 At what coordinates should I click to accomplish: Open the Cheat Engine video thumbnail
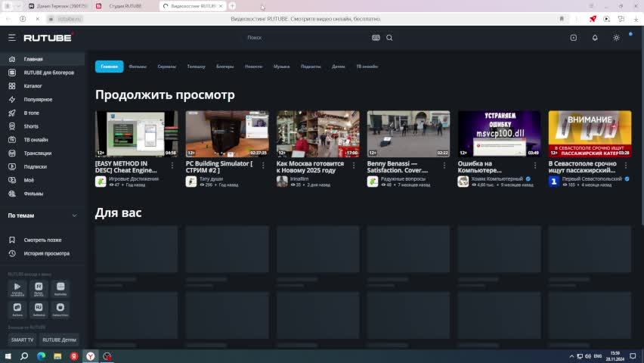pyautogui.click(x=136, y=134)
